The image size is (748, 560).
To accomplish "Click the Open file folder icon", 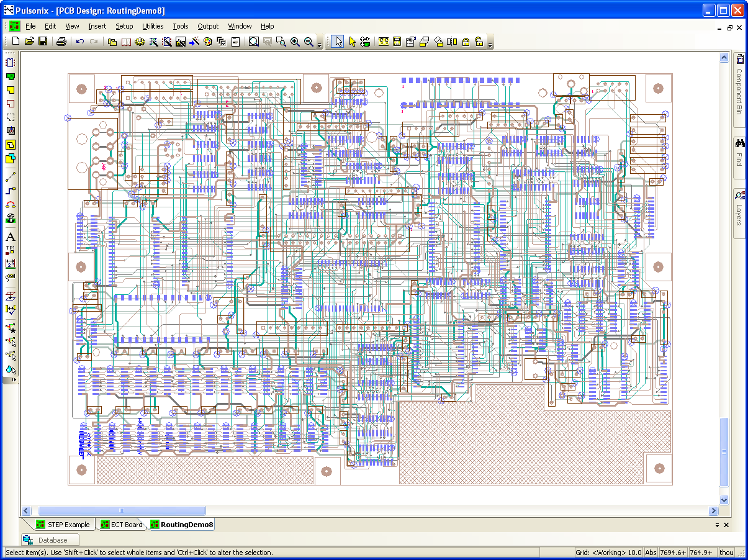I will 29,42.
